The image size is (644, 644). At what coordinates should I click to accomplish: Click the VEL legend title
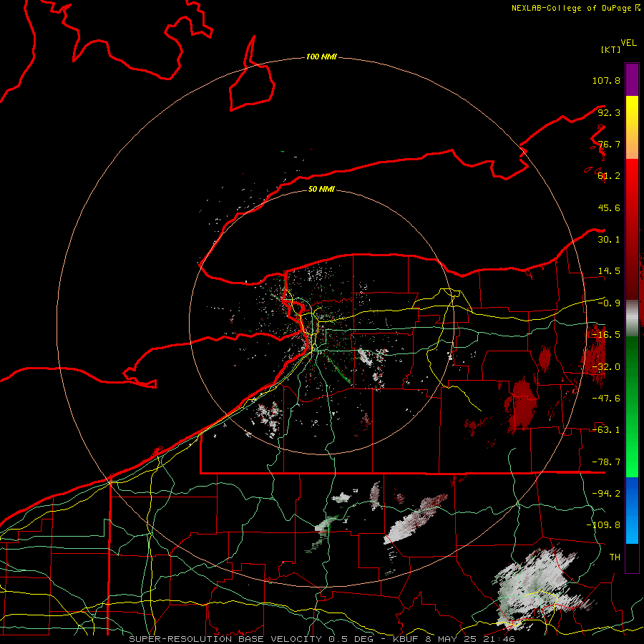point(628,43)
